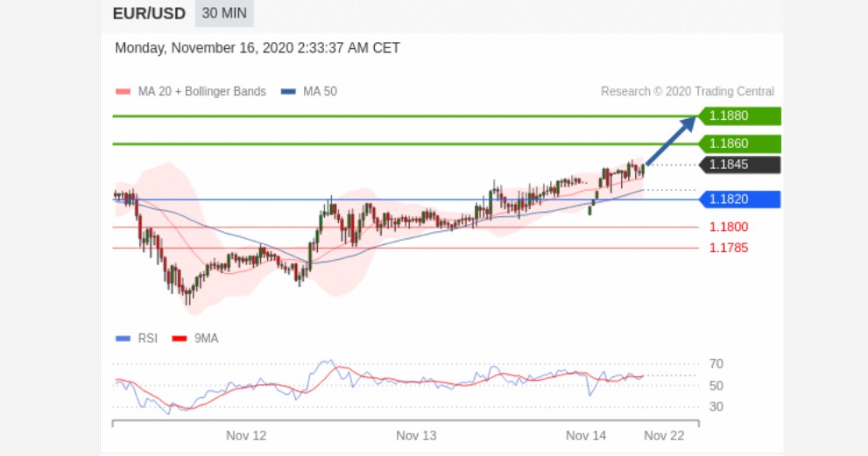868x456 pixels.
Task: Click the Nov 13 date axis label
Action: pyautogui.click(x=416, y=436)
